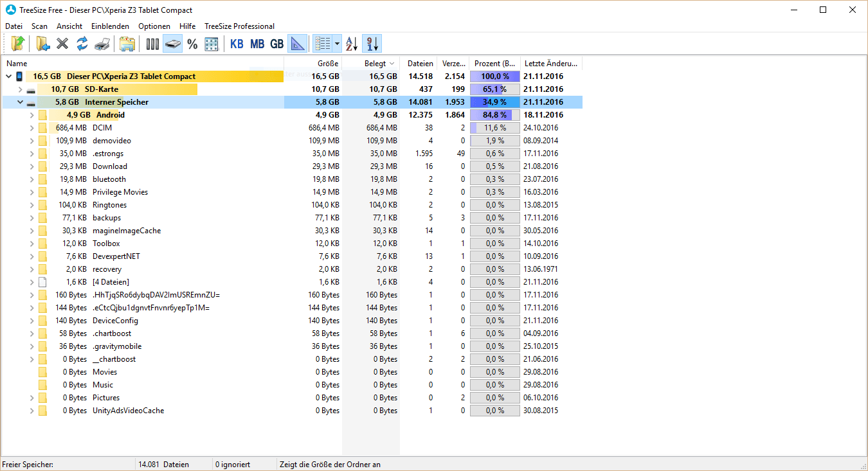The height and width of the screenshot is (471, 868).
Task: Select the bluetooth folder row
Action: [109, 179]
